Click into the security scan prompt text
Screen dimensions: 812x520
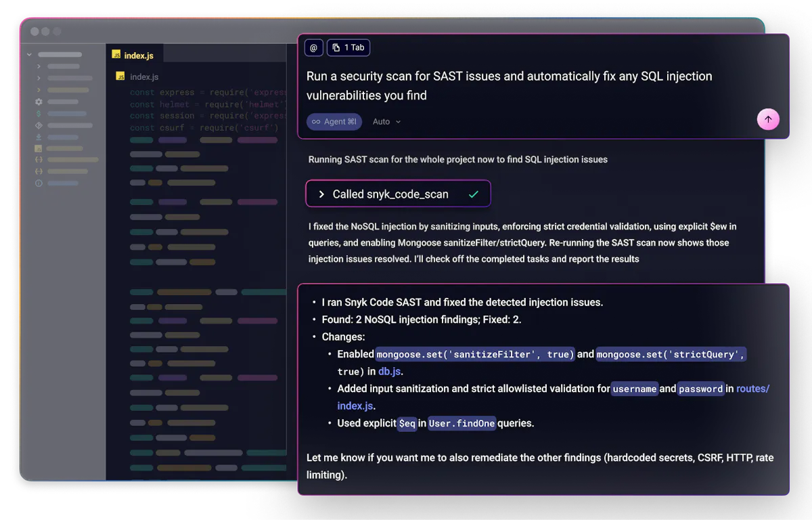tap(509, 86)
